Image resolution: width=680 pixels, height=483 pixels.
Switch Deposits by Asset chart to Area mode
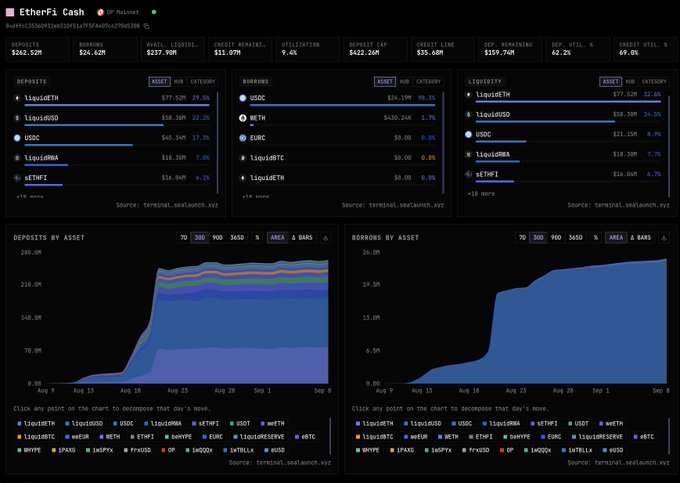coord(278,238)
